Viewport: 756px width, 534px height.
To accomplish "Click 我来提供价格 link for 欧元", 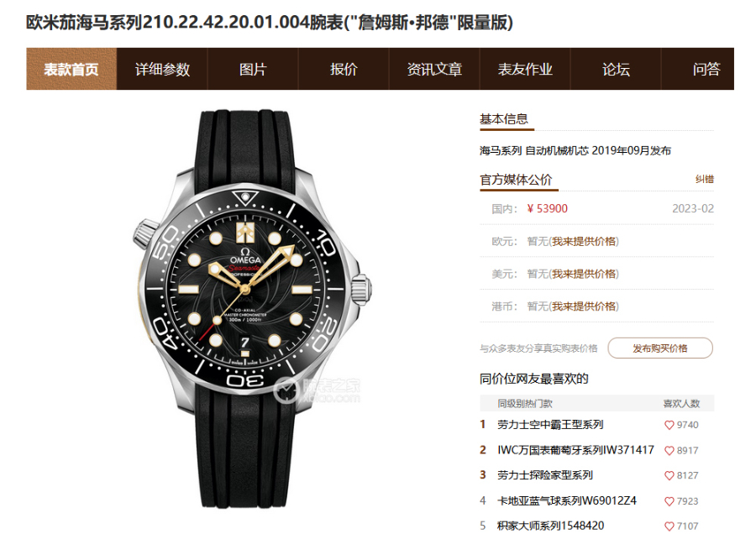I will tap(584, 242).
